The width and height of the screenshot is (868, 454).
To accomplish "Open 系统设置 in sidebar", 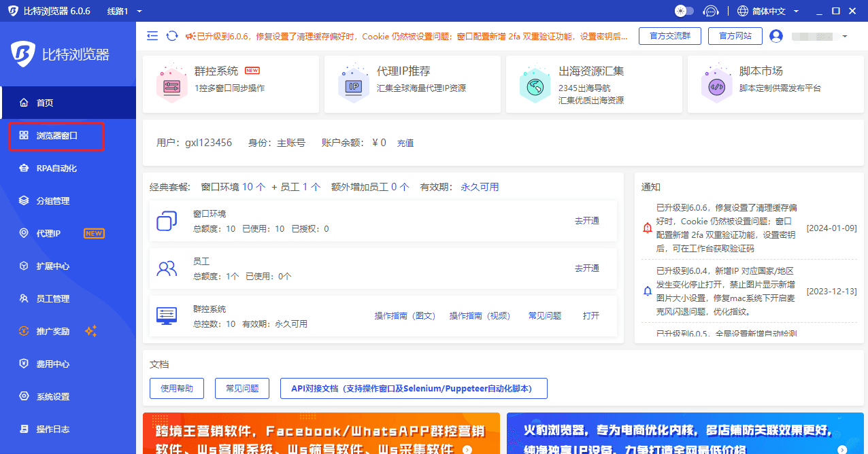I will tap(68, 396).
